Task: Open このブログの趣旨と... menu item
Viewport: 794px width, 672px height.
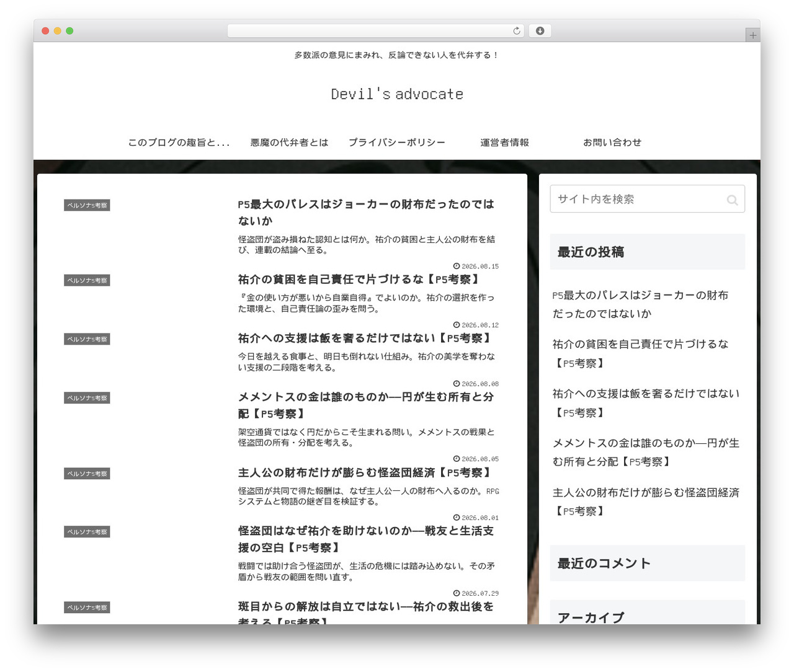Action: tap(179, 143)
